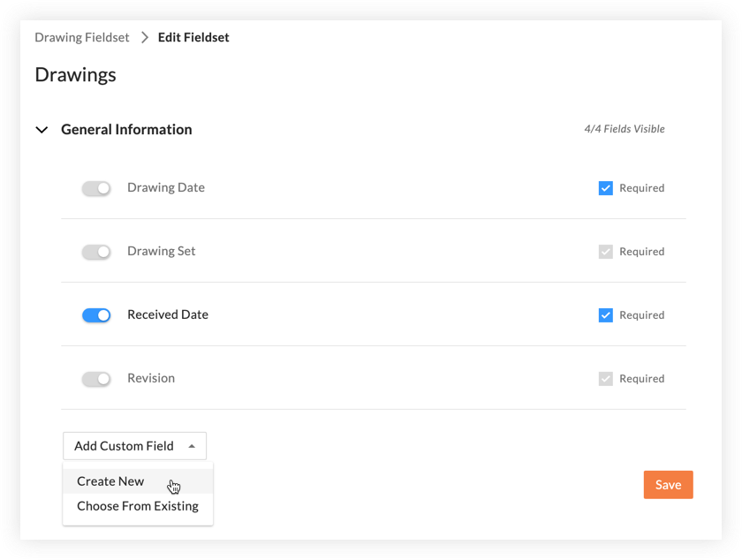The width and height of the screenshot is (742, 560).
Task: Click the Revision Required checkbox
Action: (x=605, y=379)
